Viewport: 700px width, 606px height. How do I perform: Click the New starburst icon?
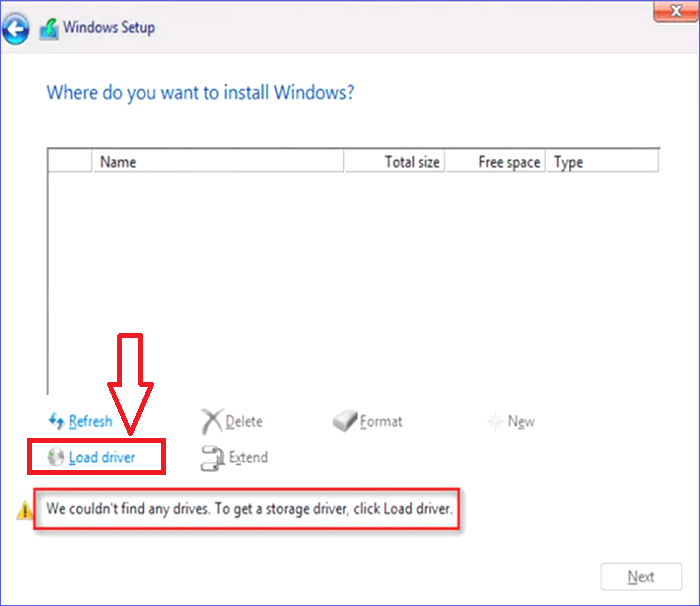(495, 421)
